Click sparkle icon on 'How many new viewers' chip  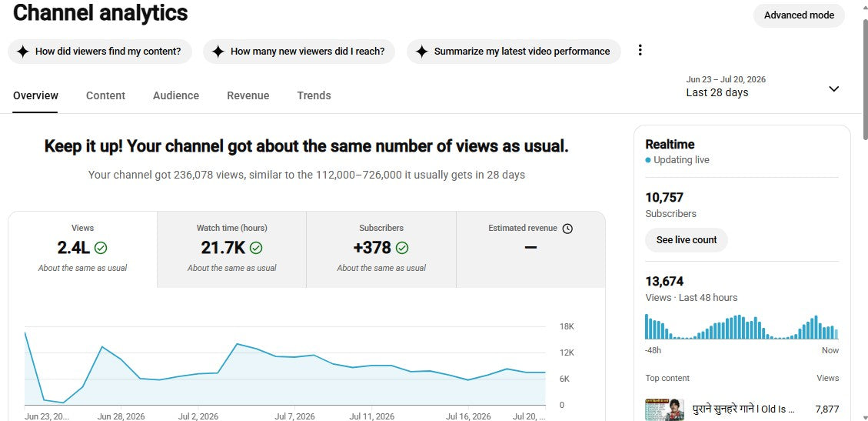[218, 52]
